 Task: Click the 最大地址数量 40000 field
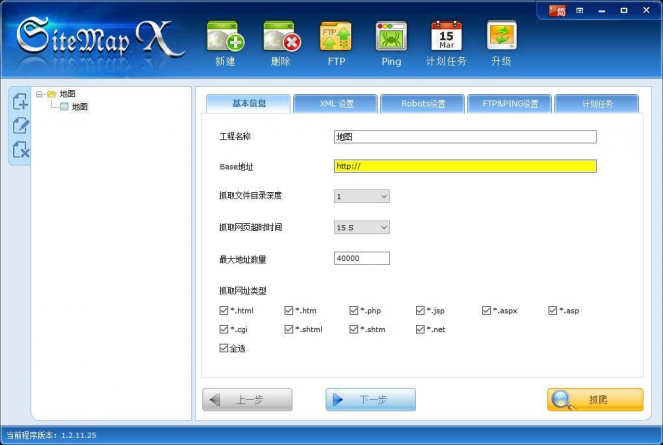tap(362, 258)
